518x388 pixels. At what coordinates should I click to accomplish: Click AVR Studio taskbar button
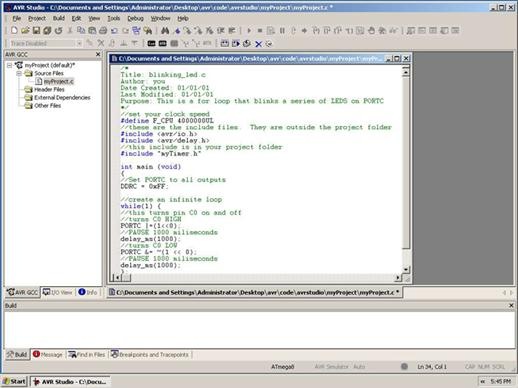70,381
